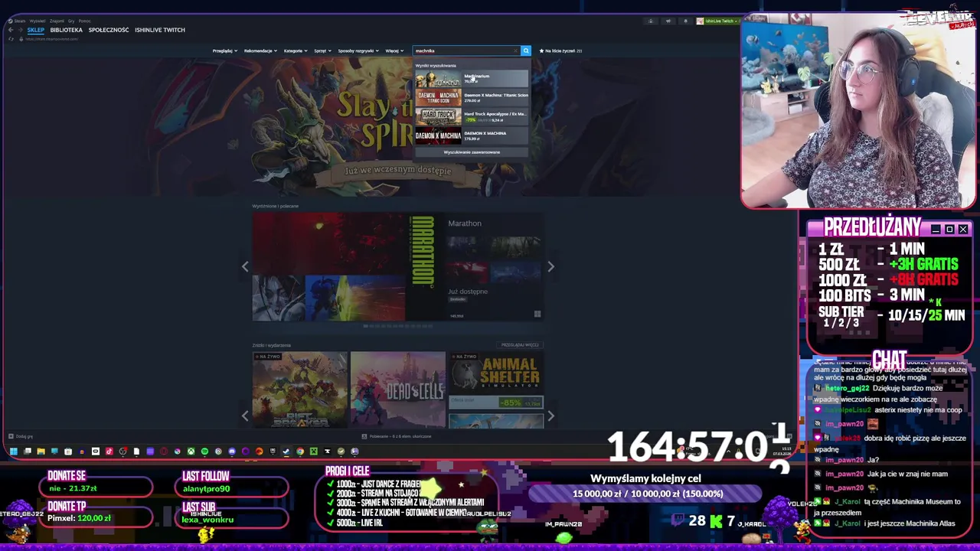Image resolution: width=980 pixels, height=551 pixels.
Task: Open Steam notifications bell icon
Action: [x=686, y=21]
